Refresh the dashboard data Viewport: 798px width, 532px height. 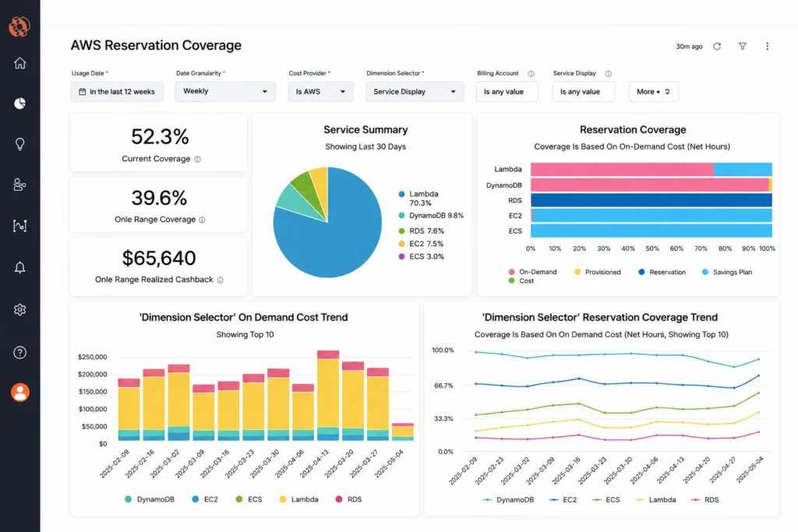coord(717,46)
